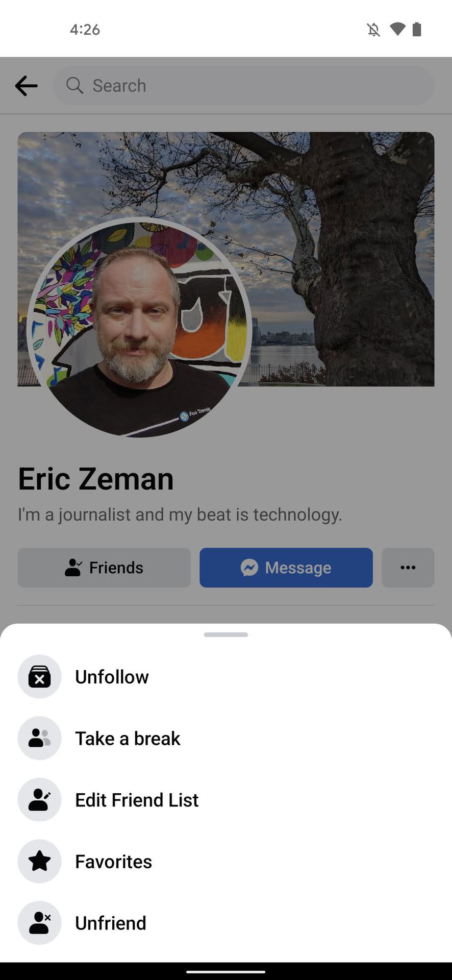Tap the muted notifications bell in status bar
Image resolution: width=452 pixels, height=980 pixels.
click(373, 30)
